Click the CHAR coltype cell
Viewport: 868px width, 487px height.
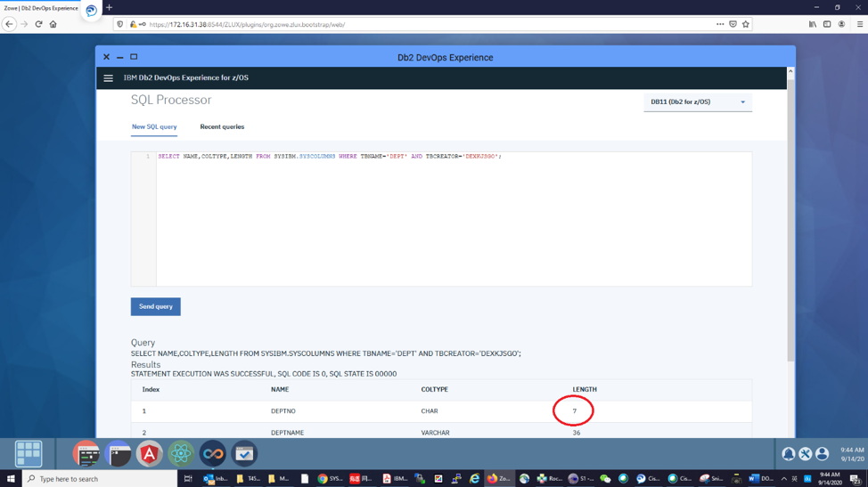429,411
